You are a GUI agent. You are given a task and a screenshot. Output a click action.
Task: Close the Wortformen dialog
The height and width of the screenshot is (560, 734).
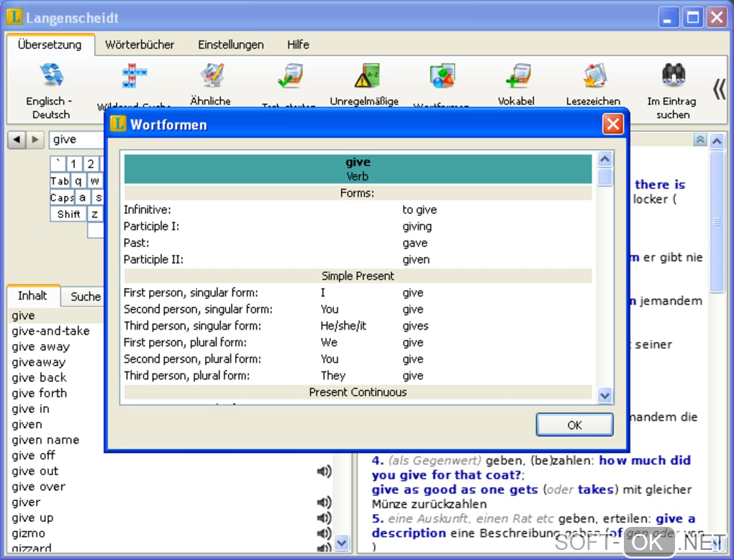[613, 125]
